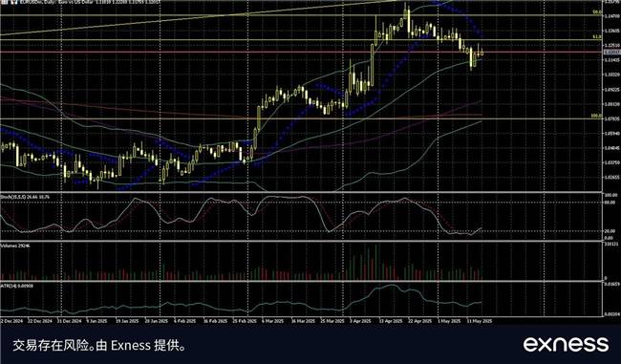Screen dimensions: 621x364
Task: Click the exness logo in the footer
Action: point(566,344)
